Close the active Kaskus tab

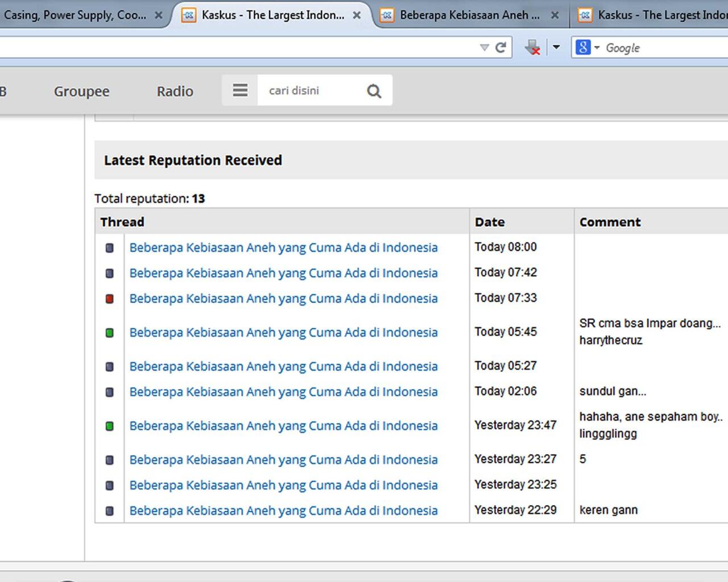pyautogui.click(x=357, y=15)
